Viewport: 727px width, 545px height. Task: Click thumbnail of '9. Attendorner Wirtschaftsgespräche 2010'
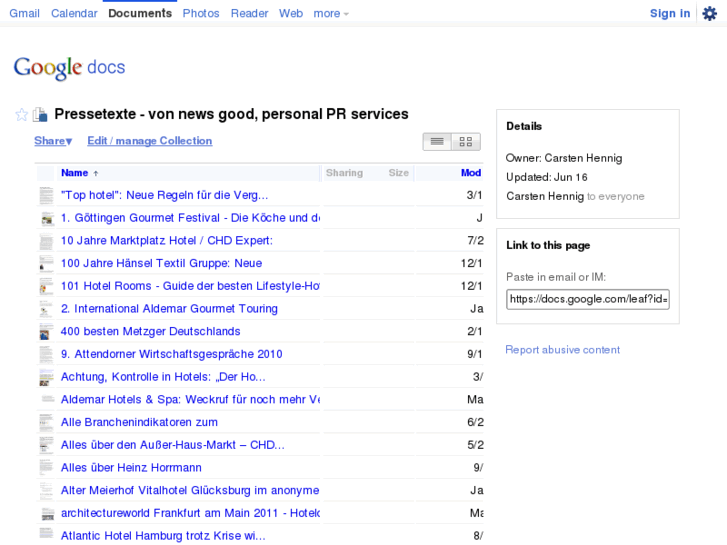tap(46, 354)
